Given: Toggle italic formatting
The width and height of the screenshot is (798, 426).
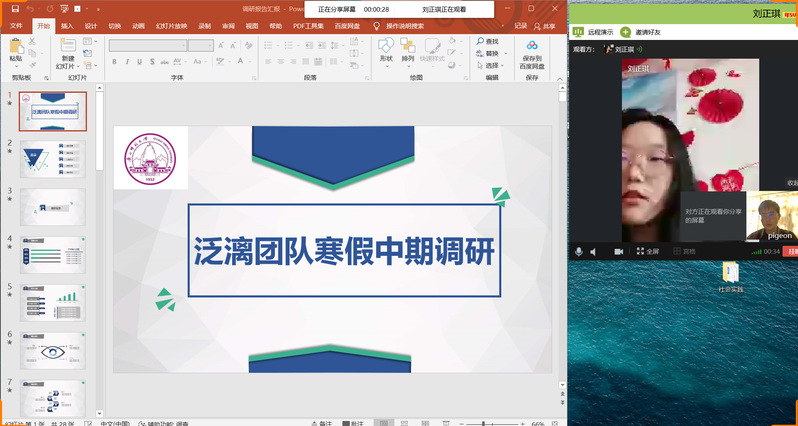Looking at the screenshot, I should [x=127, y=62].
